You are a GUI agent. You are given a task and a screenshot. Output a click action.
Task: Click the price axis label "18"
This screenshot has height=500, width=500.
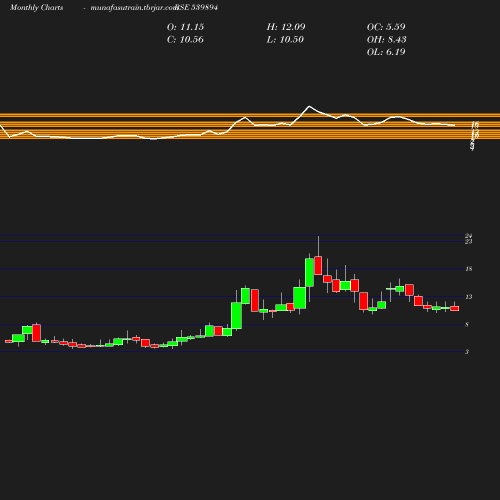coord(469,269)
